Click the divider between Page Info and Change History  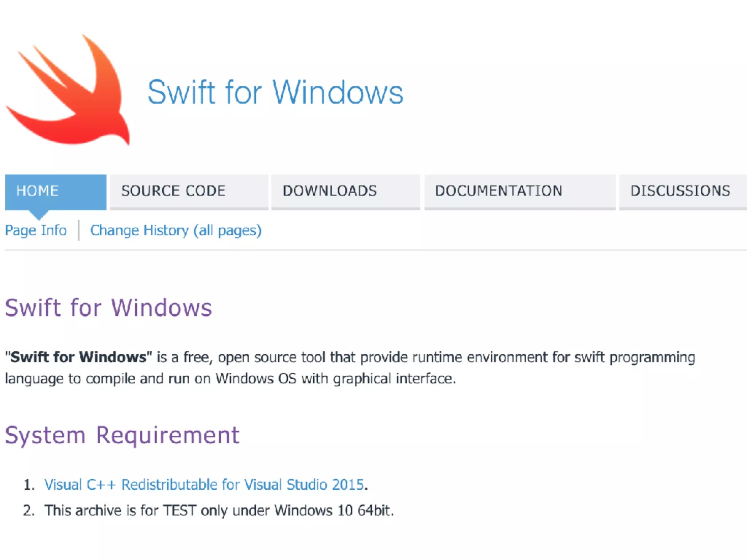pos(79,230)
